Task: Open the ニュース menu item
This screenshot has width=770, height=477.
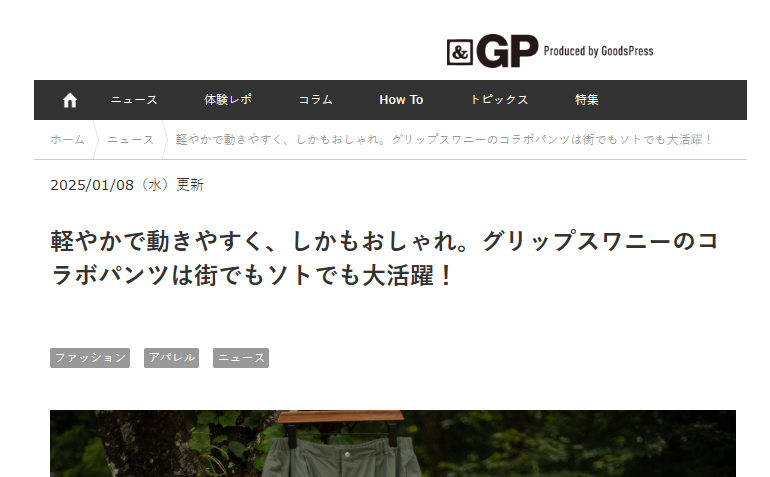Action: [134, 100]
